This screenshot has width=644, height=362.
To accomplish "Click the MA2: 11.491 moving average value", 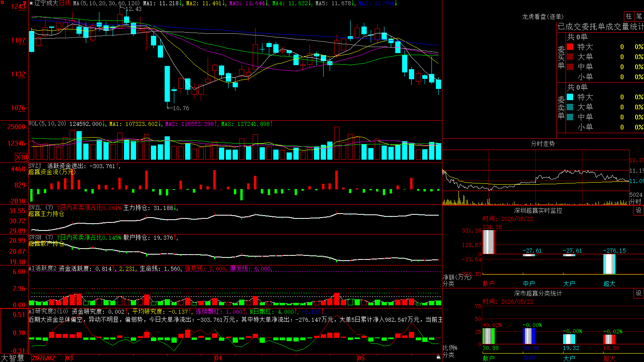I will click(x=206, y=3).
